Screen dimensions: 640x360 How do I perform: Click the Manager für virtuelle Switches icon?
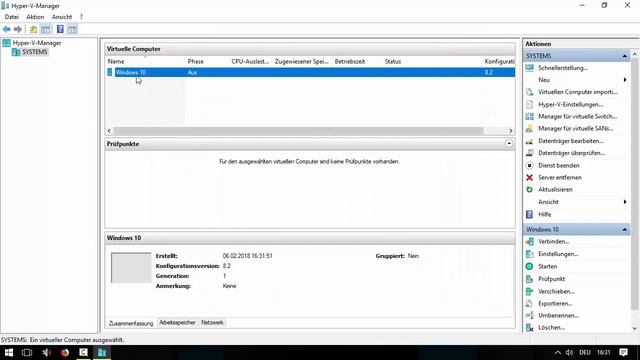529,117
